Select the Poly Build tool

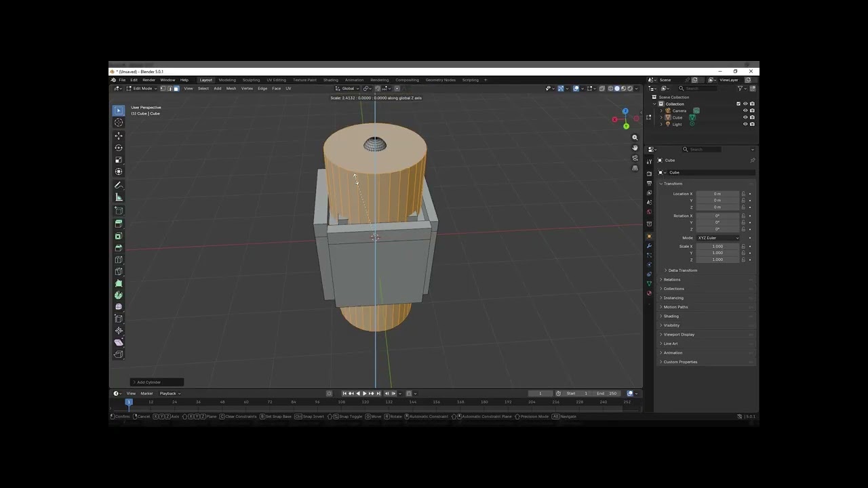point(119,283)
